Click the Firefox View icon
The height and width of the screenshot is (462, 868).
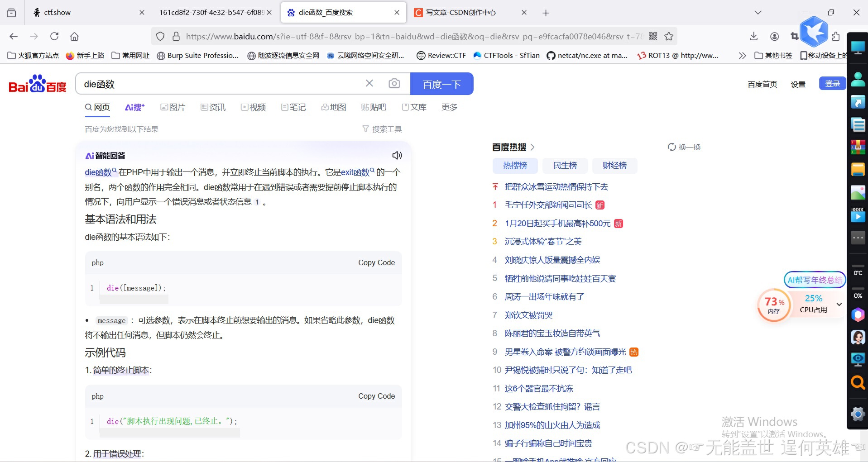11,13
